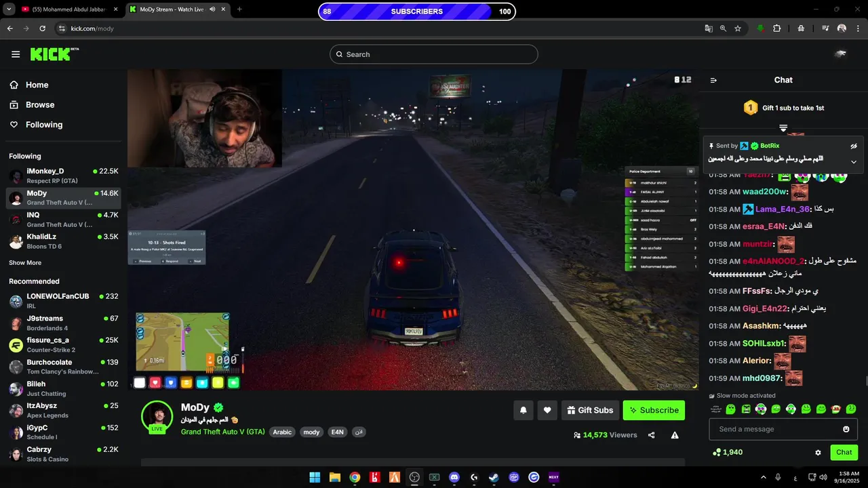Send message with Chat button
The image size is (868, 488).
pos(844,452)
